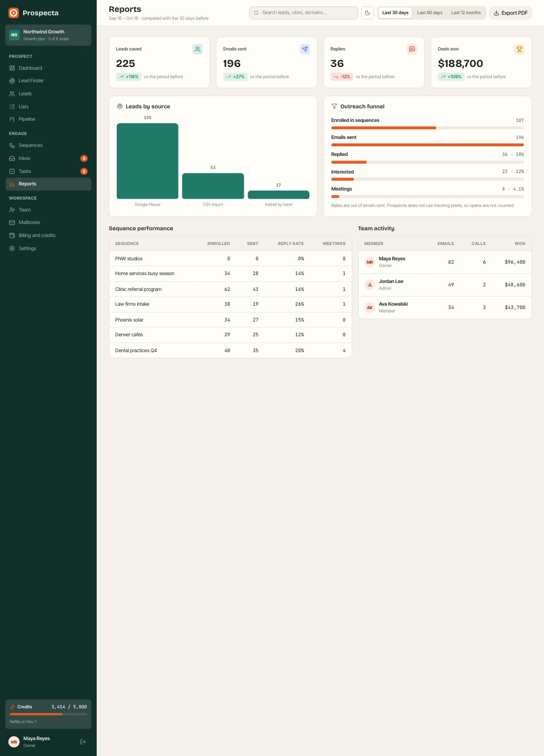Image resolution: width=544 pixels, height=756 pixels.
Task: Click the Leads people icon in sidebar
Action: pyautogui.click(x=12, y=94)
